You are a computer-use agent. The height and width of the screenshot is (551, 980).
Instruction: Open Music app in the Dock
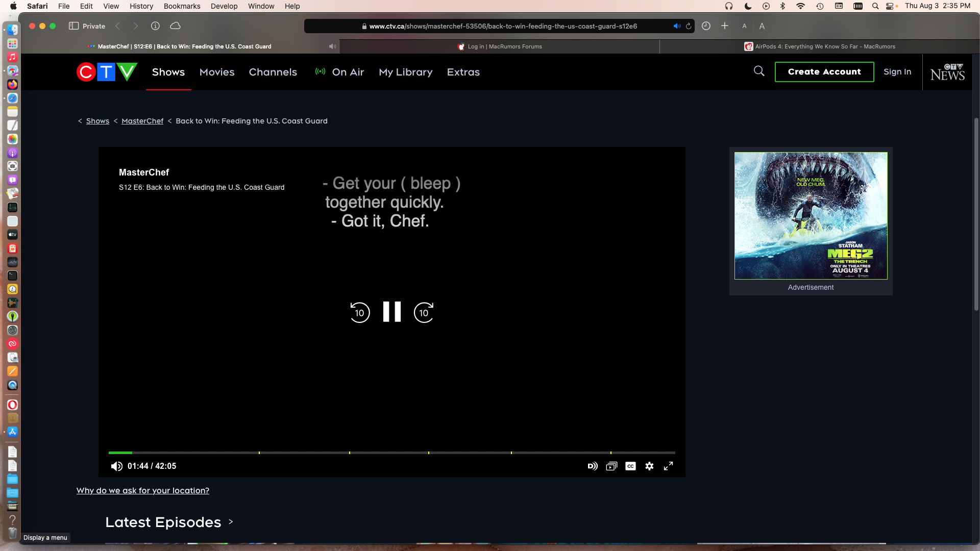click(x=12, y=57)
